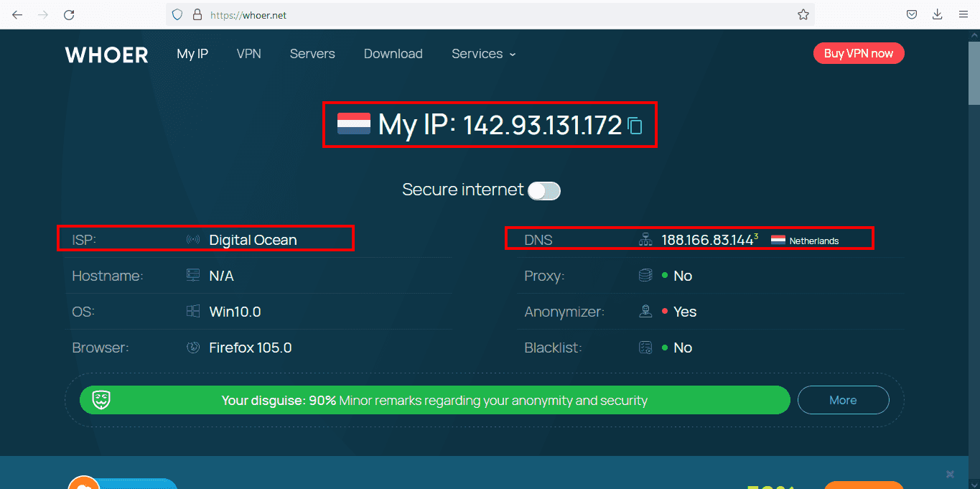Open the Pocket save icon
The height and width of the screenshot is (489, 980).
(x=911, y=14)
